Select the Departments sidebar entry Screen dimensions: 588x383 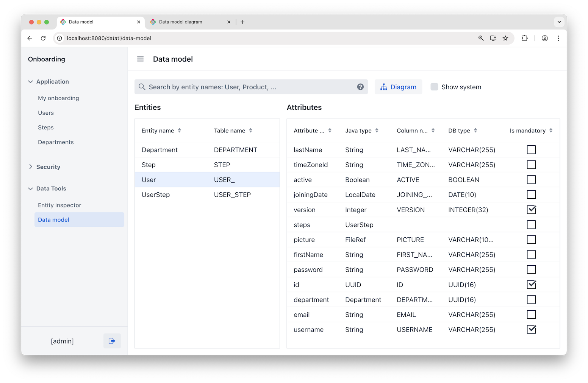[56, 142]
